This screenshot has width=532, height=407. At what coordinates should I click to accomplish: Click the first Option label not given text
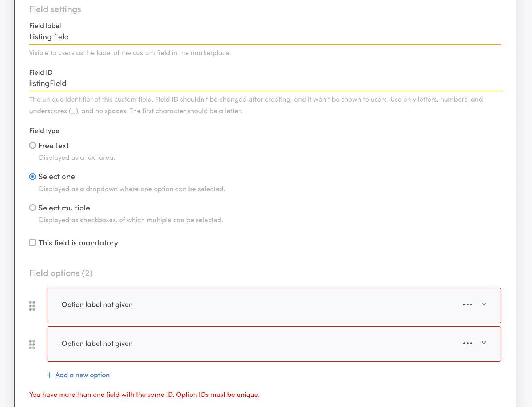97,305
